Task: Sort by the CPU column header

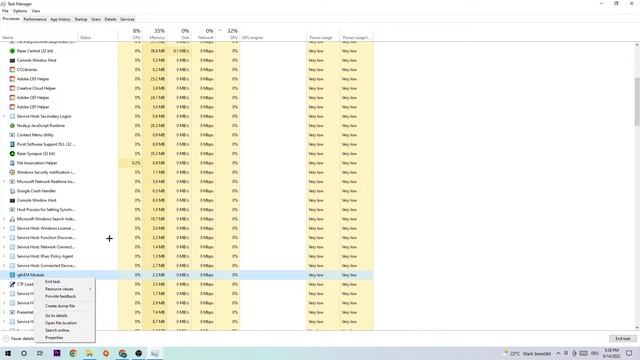Action: click(130, 34)
